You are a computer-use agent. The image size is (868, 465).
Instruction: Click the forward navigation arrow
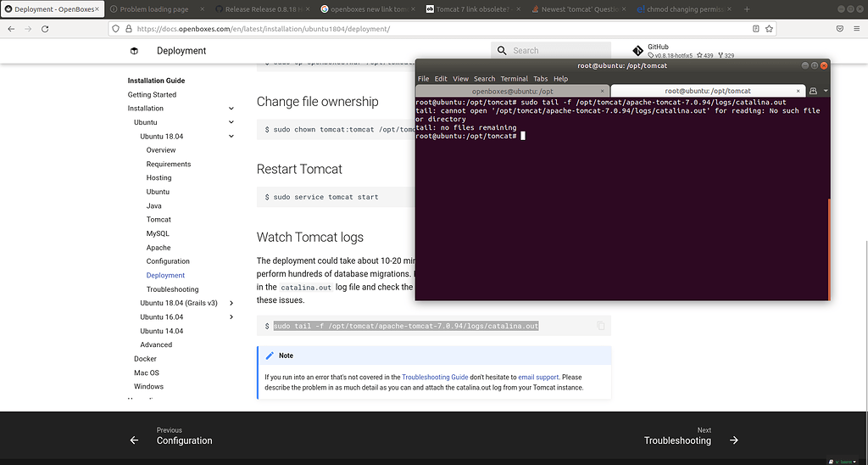click(28, 29)
